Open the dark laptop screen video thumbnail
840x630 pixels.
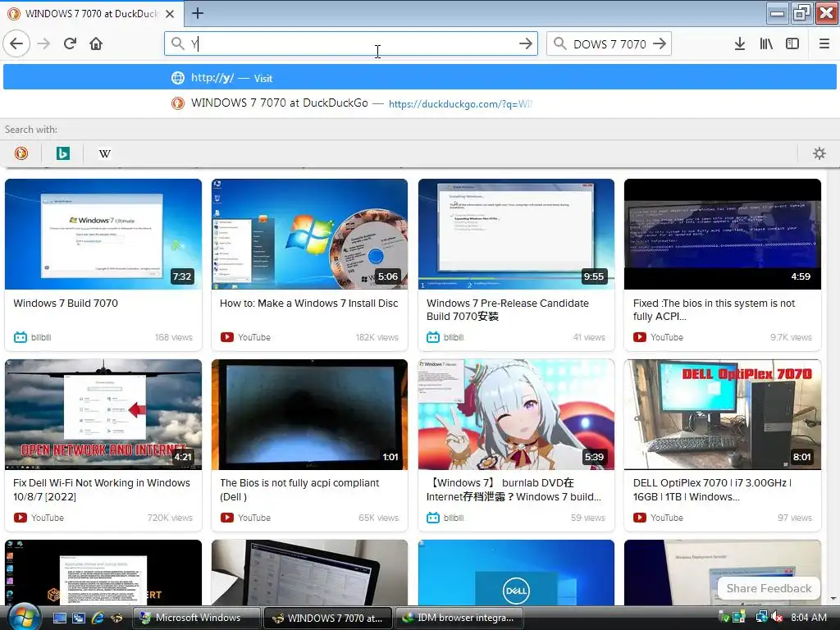pyautogui.click(x=309, y=414)
